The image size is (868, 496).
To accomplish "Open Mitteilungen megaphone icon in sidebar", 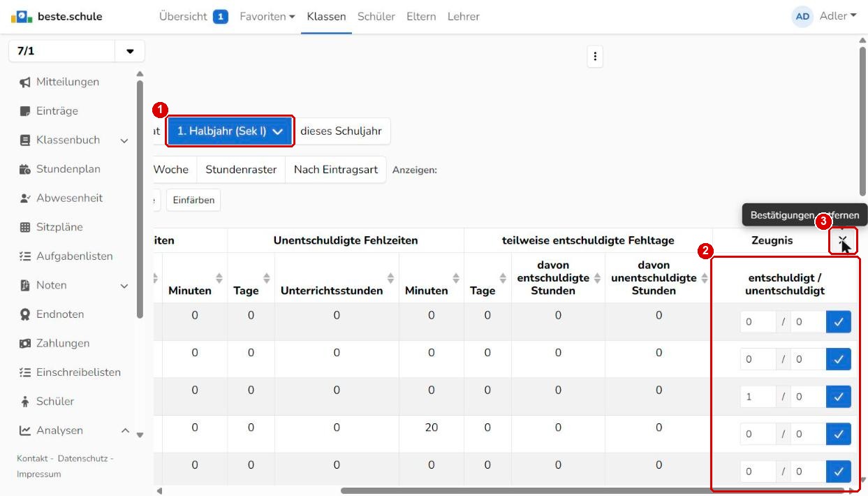I will coord(25,82).
